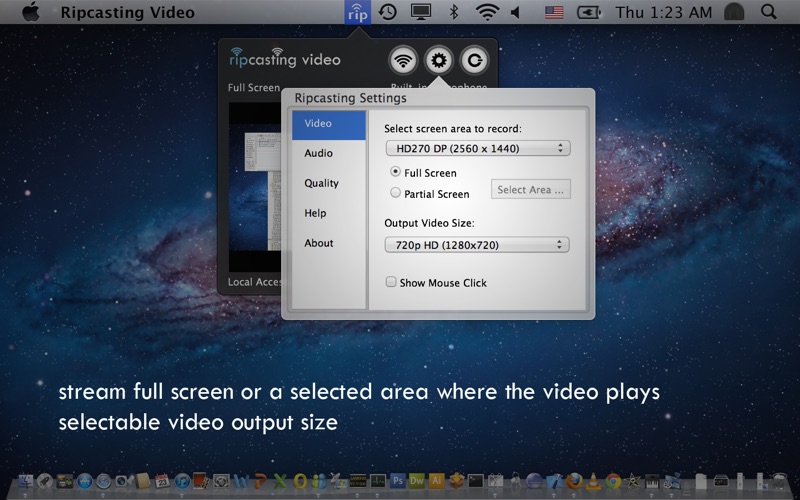Open the 720p HD output size dropdown

coord(477,245)
